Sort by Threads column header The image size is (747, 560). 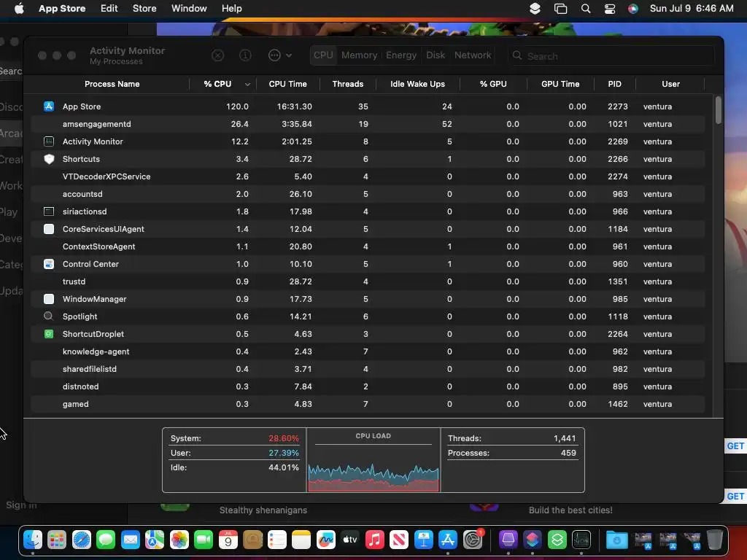coord(348,84)
